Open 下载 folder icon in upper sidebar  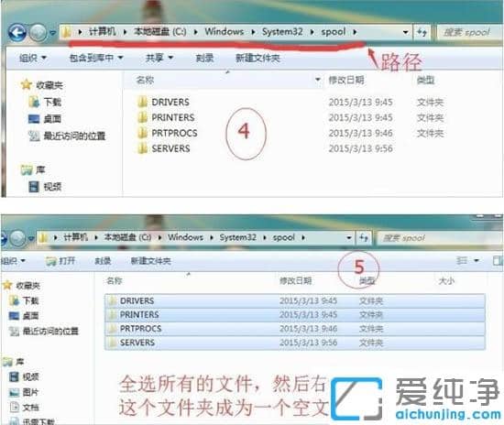coord(34,103)
